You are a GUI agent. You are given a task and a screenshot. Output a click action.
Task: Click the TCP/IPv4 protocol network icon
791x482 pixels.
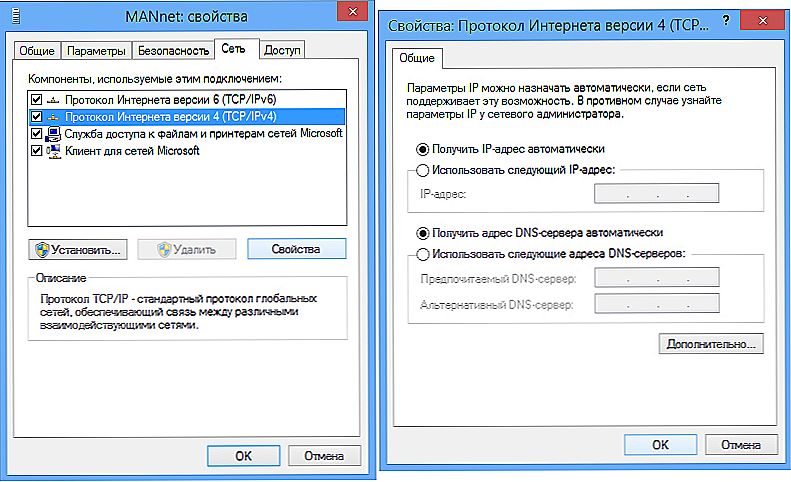click(53, 117)
